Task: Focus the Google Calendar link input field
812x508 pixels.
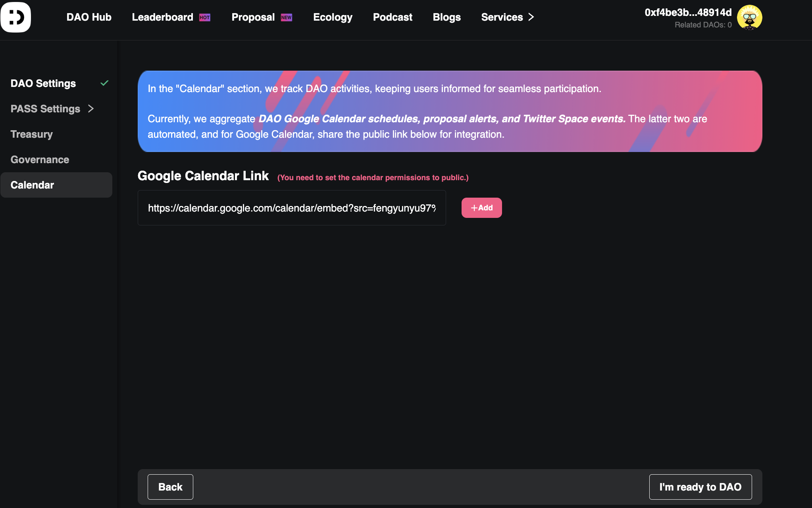Action: [292, 208]
